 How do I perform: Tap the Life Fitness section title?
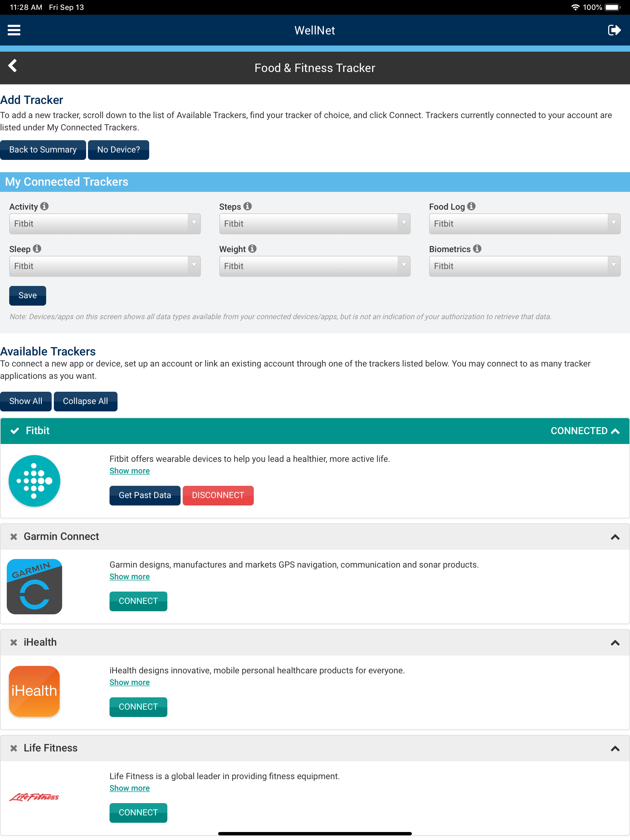coord(50,748)
